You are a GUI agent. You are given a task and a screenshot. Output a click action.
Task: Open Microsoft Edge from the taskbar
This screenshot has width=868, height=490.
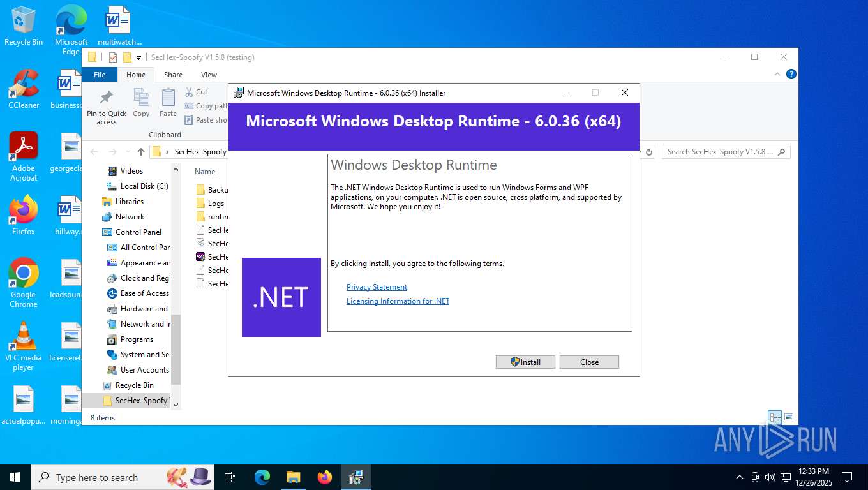pyautogui.click(x=262, y=477)
